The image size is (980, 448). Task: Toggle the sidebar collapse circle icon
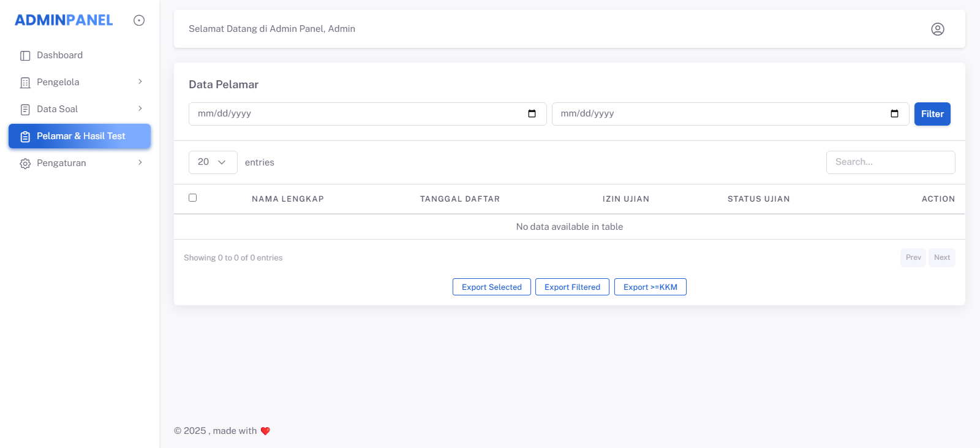click(x=139, y=20)
